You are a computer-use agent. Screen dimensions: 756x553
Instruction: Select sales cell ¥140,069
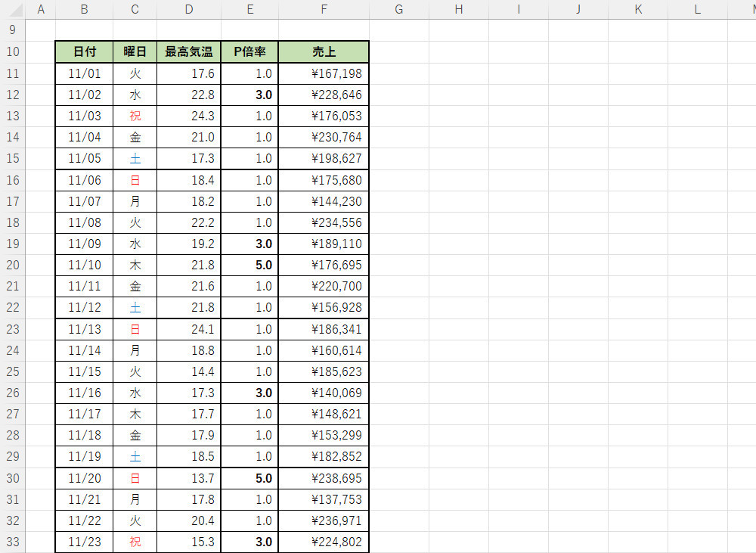coord(324,393)
